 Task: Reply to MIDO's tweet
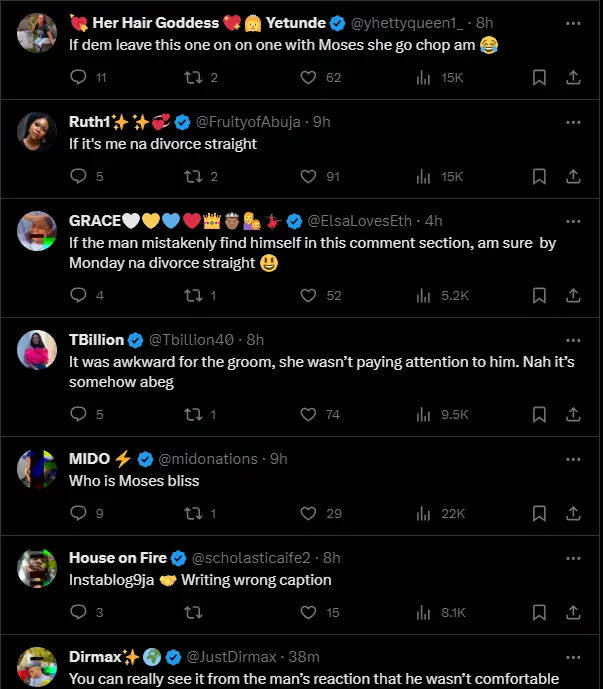coord(79,513)
